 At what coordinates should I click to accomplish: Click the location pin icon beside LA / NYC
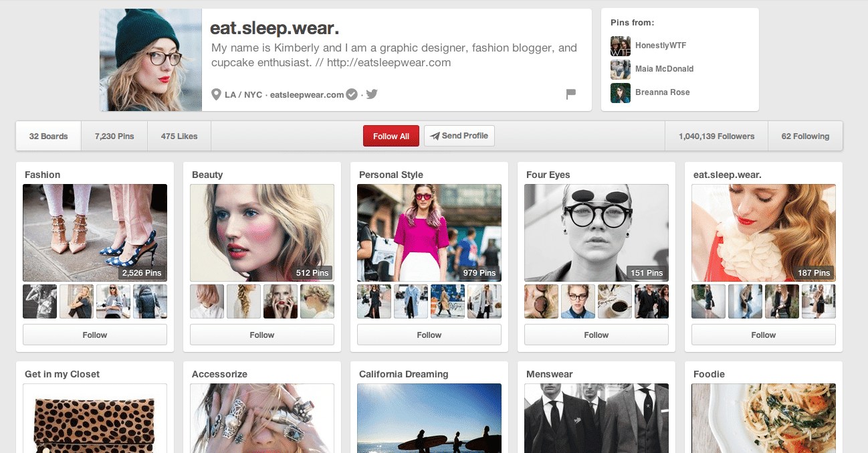click(x=216, y=94)
